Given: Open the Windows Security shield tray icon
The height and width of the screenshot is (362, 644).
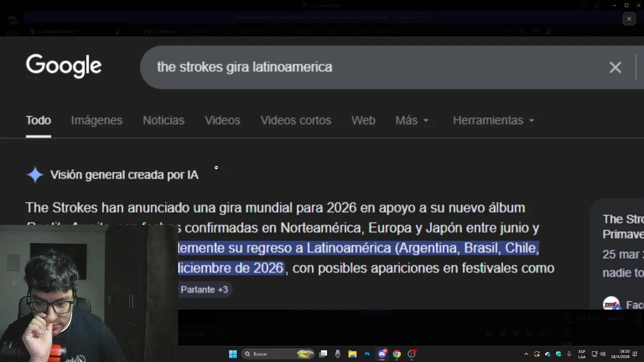Looking at the screenshot, I should [x=558, y=354].
